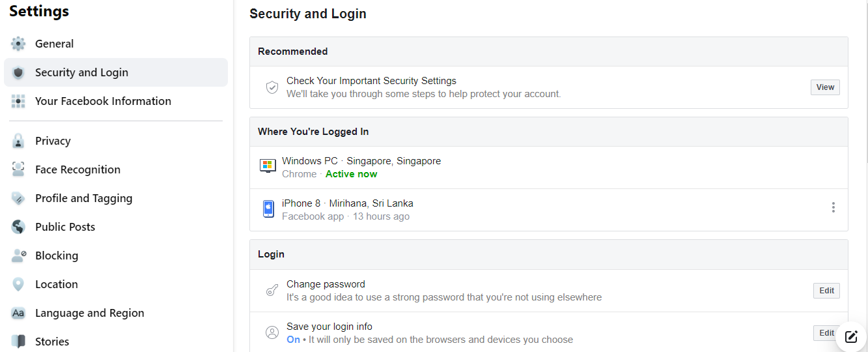Click the View button for security settings

click(x=825, y=87)
